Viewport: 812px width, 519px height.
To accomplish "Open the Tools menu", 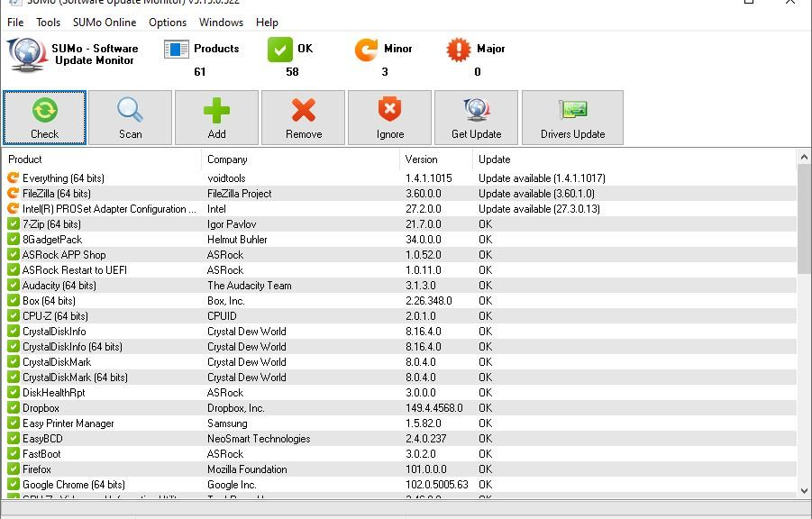I will pyautogui.click(x=48, y=23).
